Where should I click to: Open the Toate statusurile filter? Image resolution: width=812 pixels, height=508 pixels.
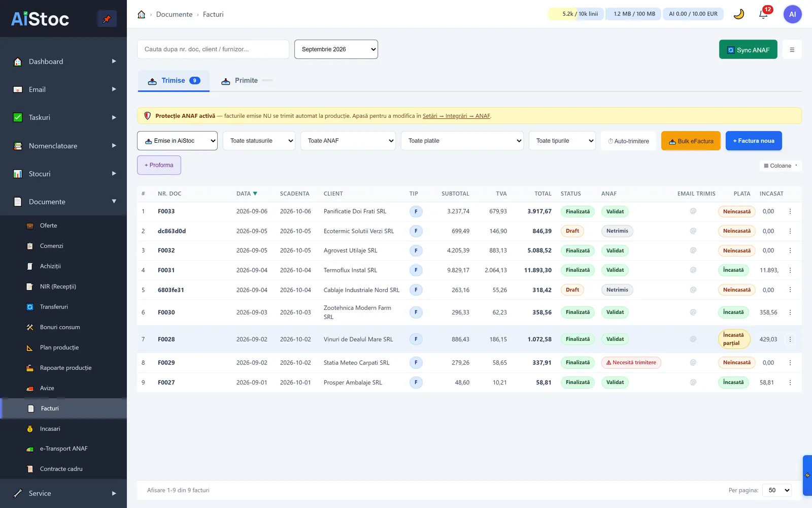coord(259,141)
